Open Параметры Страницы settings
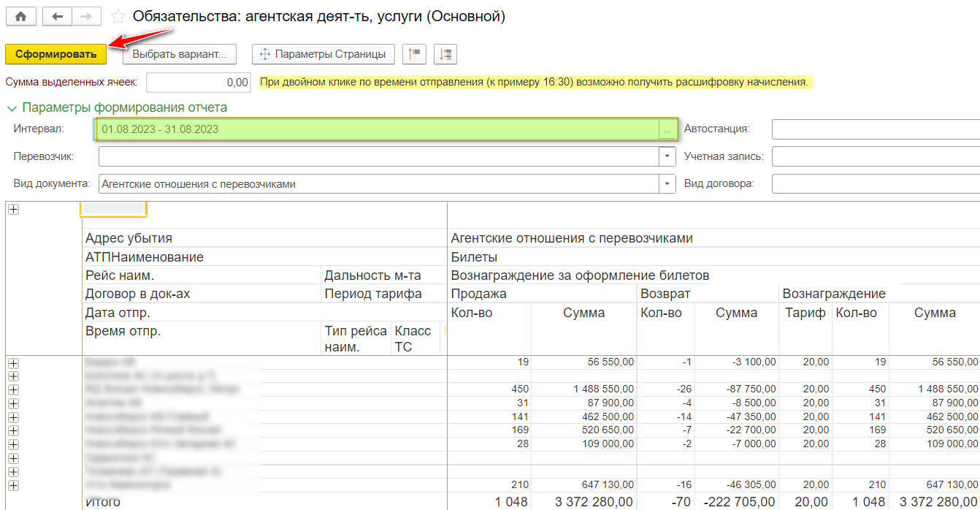 (x=323, y=54)
